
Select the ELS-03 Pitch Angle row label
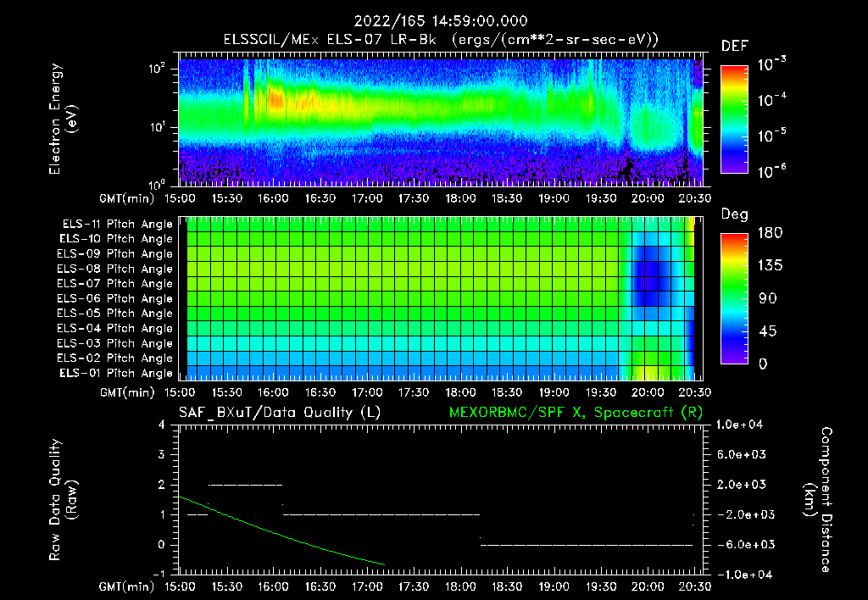(x=115, y=343)
